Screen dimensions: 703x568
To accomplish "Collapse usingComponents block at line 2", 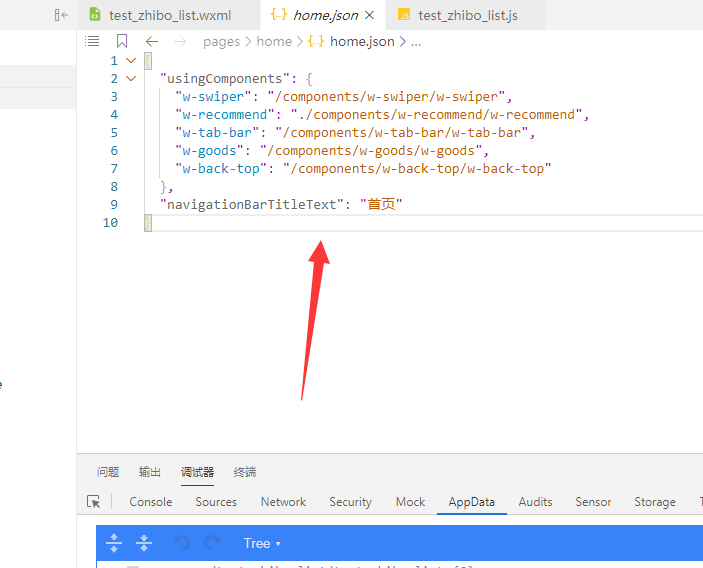I will pyautogui.click(x=131, y=79).
